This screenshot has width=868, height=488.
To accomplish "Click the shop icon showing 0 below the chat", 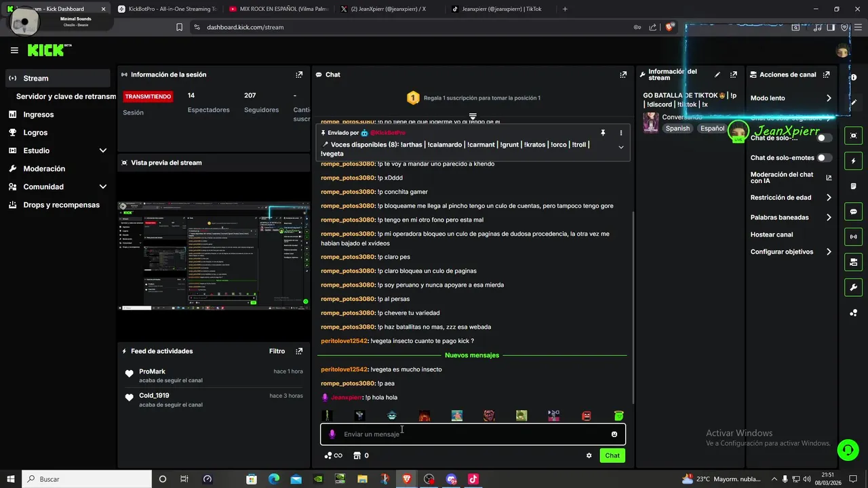I will [361, 455].
